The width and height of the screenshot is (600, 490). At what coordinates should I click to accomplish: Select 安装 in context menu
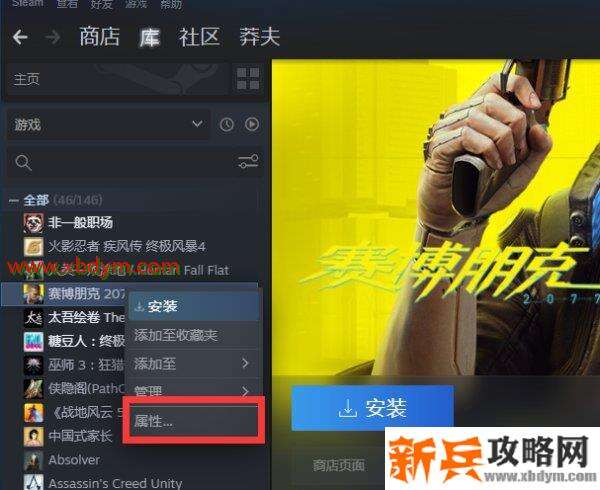(194, 306)
